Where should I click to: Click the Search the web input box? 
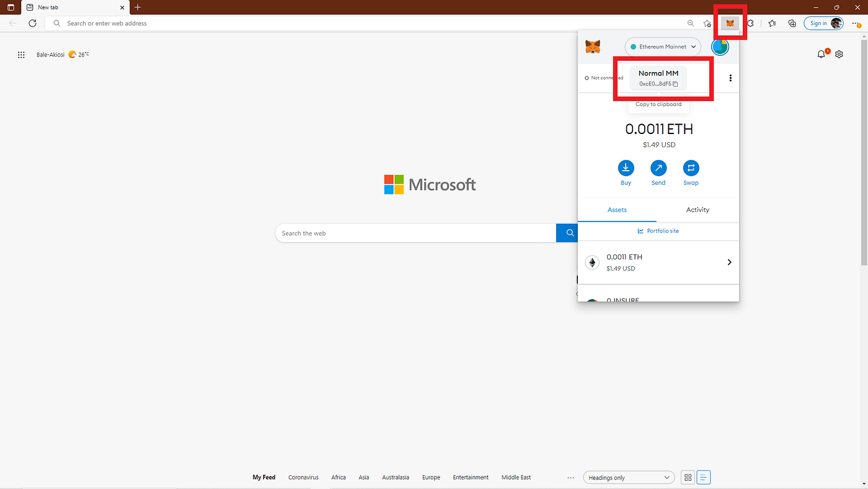click(x=415, y=233)
